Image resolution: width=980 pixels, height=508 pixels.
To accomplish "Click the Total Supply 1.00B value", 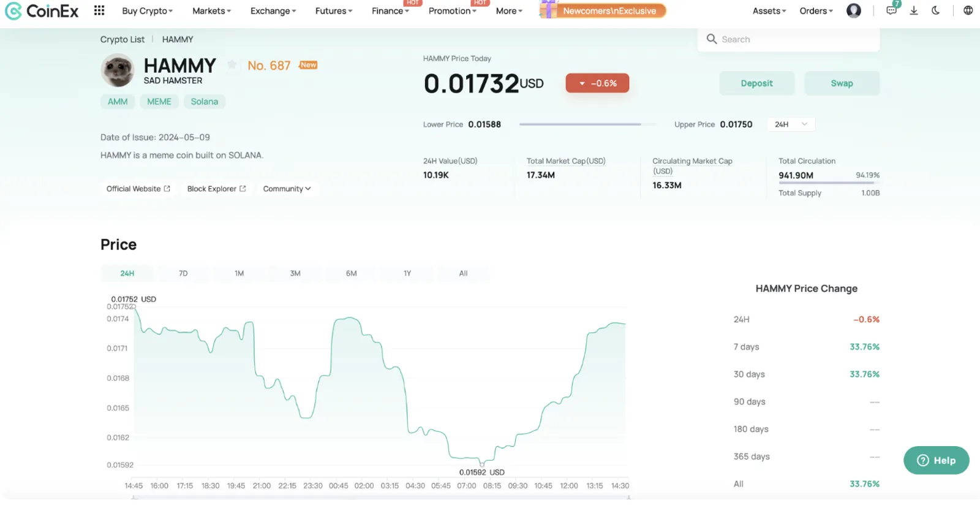I will pyautogui.click(x=870, y=193).
